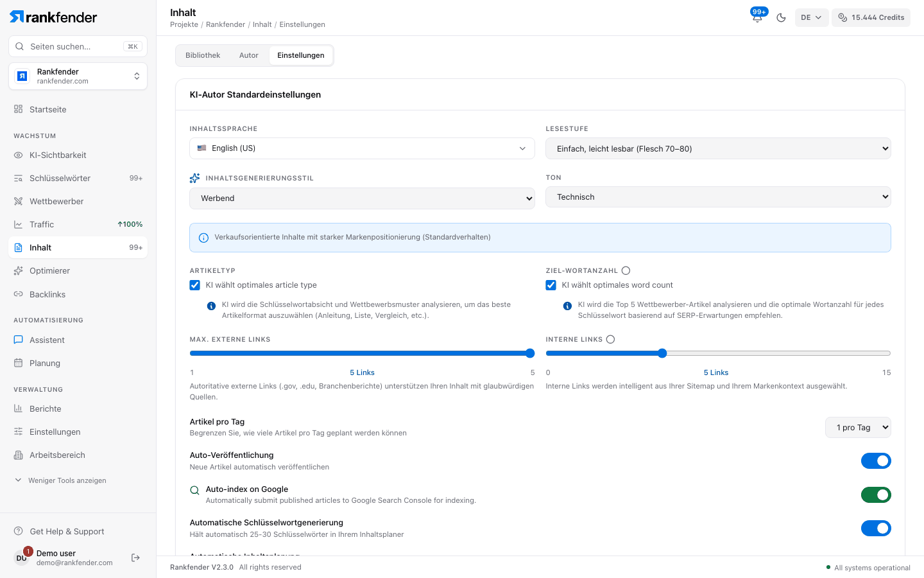Click the Planung calendar icon
This screenshot has height=578, width=924.
click(x=19, y=363)
